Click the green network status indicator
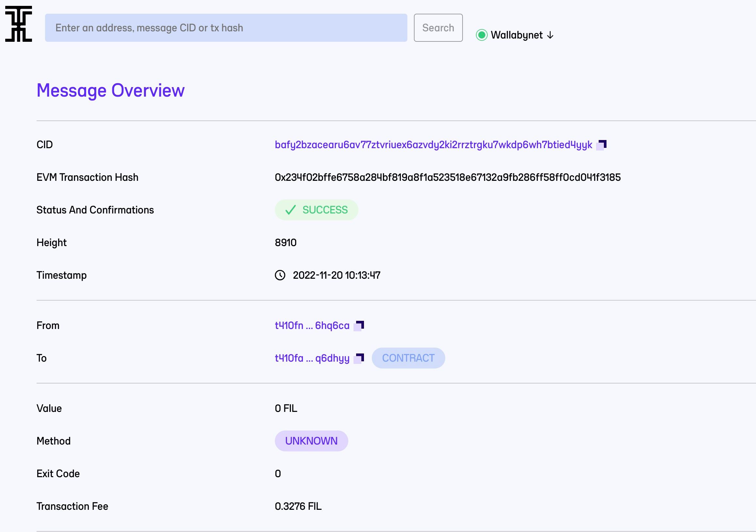The image size is (756, 532). coord(481,35)
